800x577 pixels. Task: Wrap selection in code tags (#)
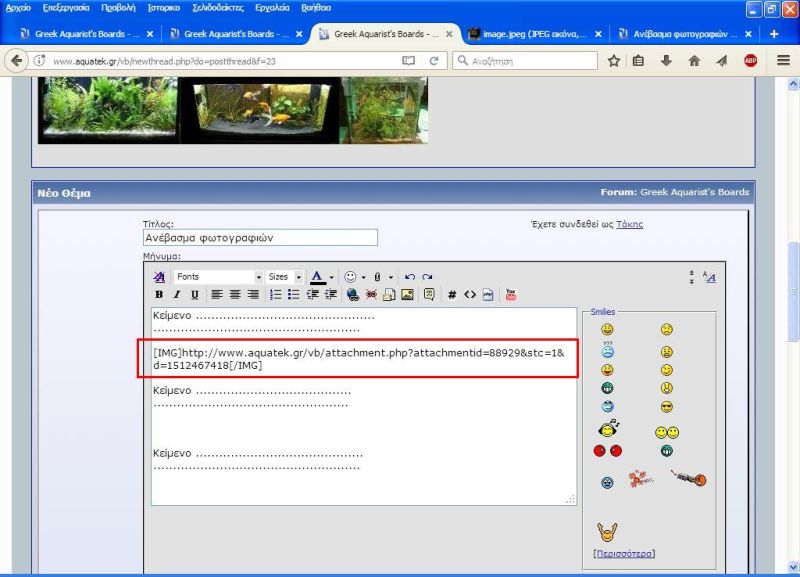(x=451, y=295)
